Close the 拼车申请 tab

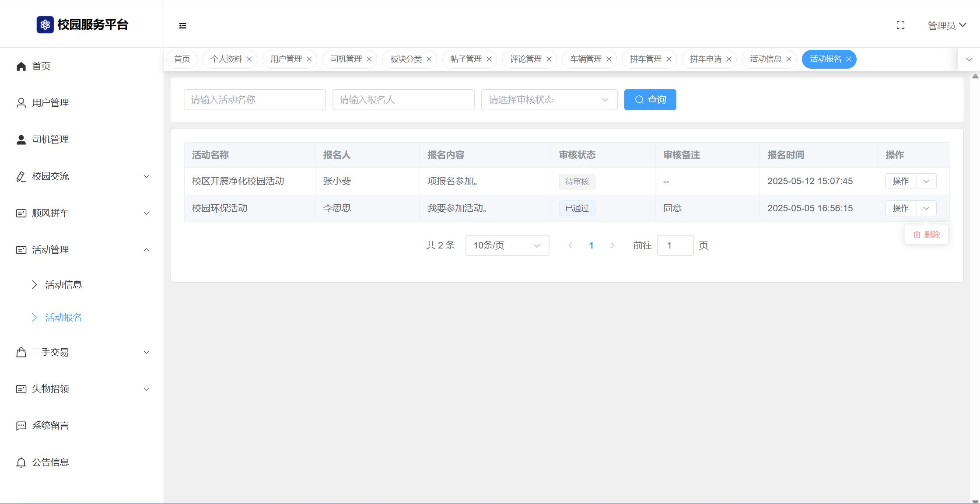(729, 59)
